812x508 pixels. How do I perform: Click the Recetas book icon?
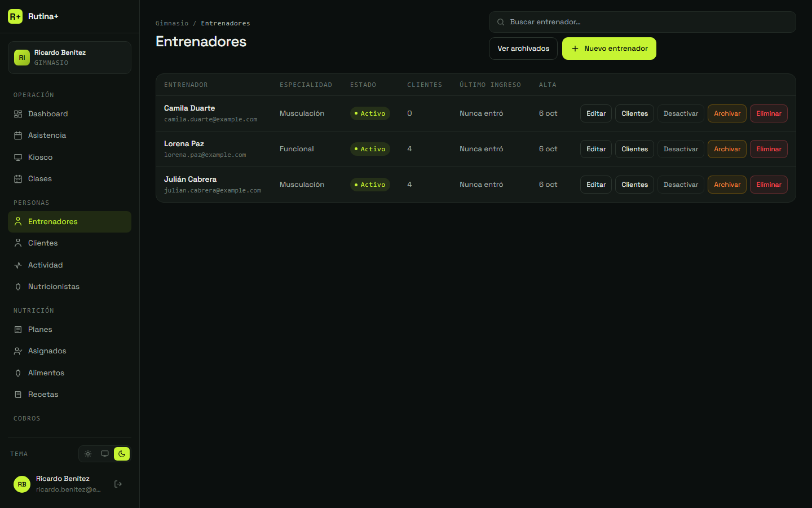pos(18,395)
